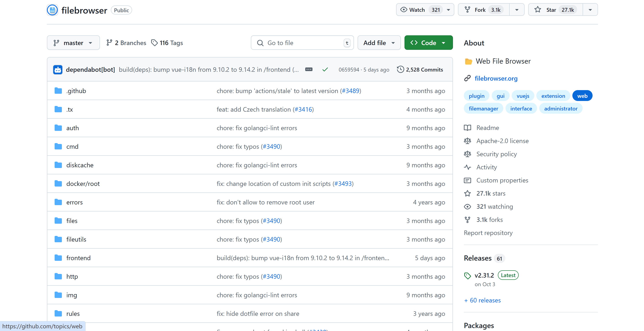The height and width of the screenshot is (331, 644).
Task: Click the Watch repository icon
Action: tap(404, 10)
